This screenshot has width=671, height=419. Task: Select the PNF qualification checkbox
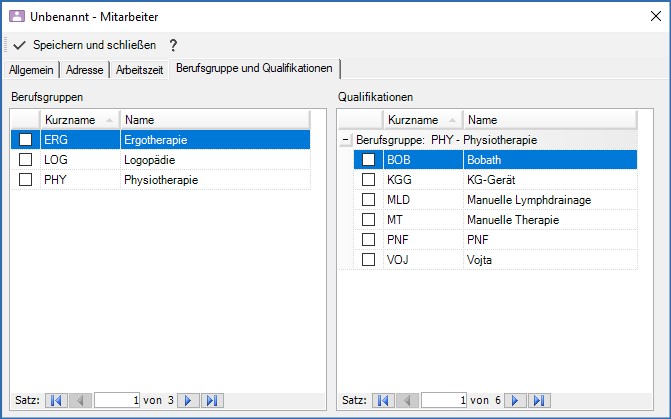tap(368, 239)
